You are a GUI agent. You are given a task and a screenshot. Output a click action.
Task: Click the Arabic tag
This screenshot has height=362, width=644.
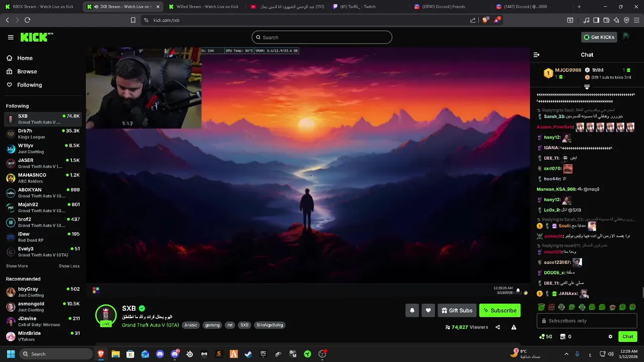tap(191, 325)
